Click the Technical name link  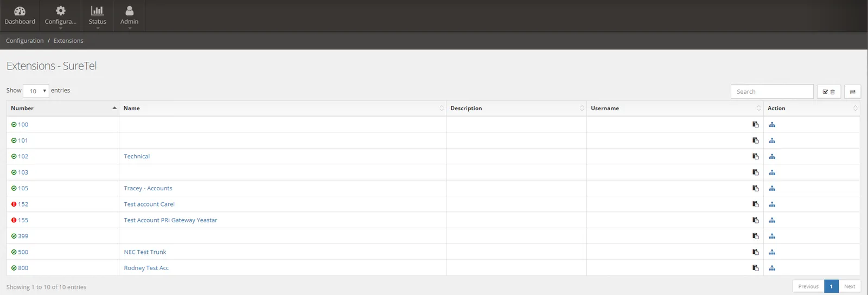coord(137,156)
